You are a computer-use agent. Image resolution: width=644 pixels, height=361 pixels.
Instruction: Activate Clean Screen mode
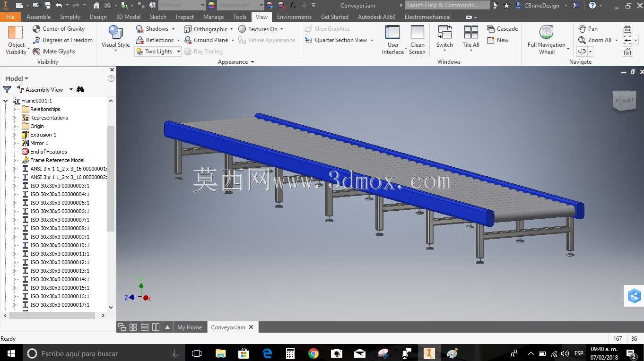click(417, 40)
